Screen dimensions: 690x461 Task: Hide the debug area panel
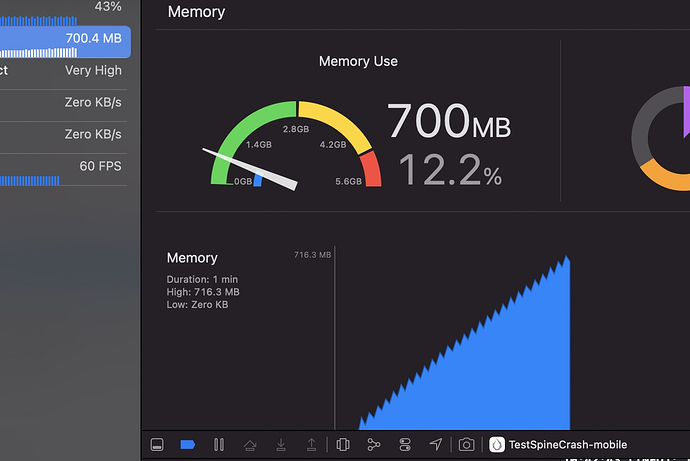pyautogui.click(x=157, y=445)
